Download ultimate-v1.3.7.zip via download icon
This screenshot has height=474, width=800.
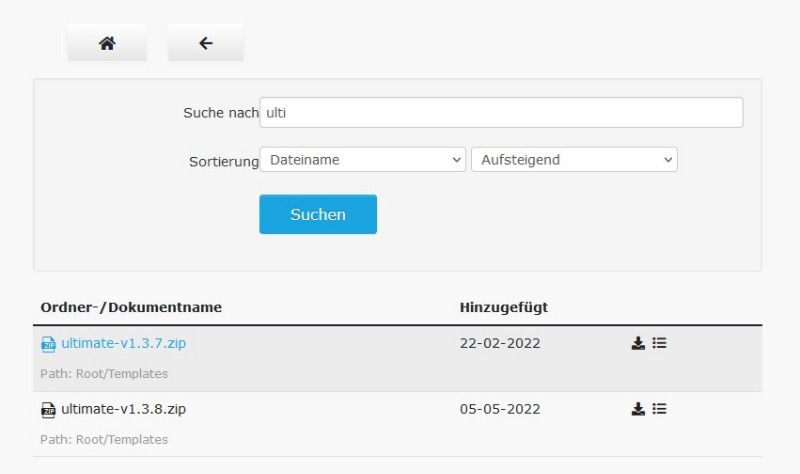point(638,343)
